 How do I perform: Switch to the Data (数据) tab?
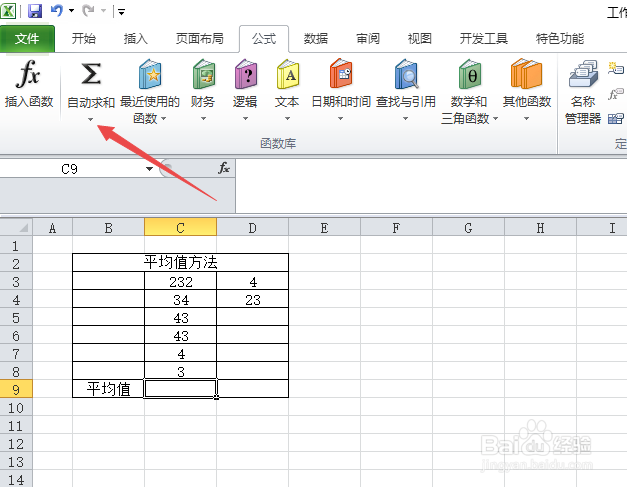pos(316,39)
